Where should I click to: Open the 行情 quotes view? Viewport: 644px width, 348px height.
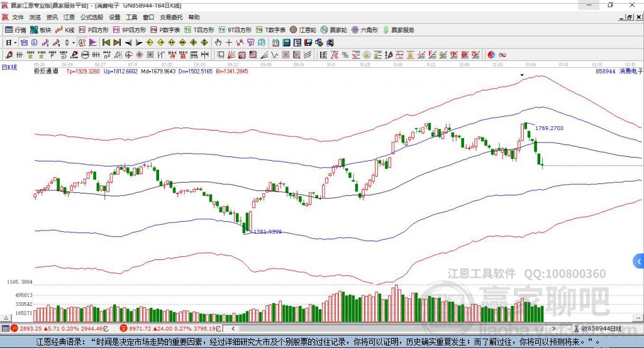click(16, 30)
